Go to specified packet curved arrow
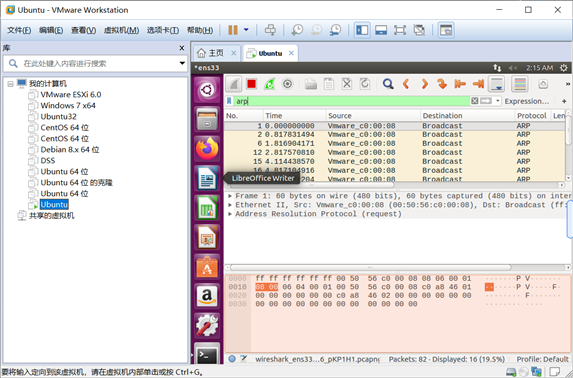The height and width of the screenshot is (378, 573). pyautogui.click(x=442, y=84)
